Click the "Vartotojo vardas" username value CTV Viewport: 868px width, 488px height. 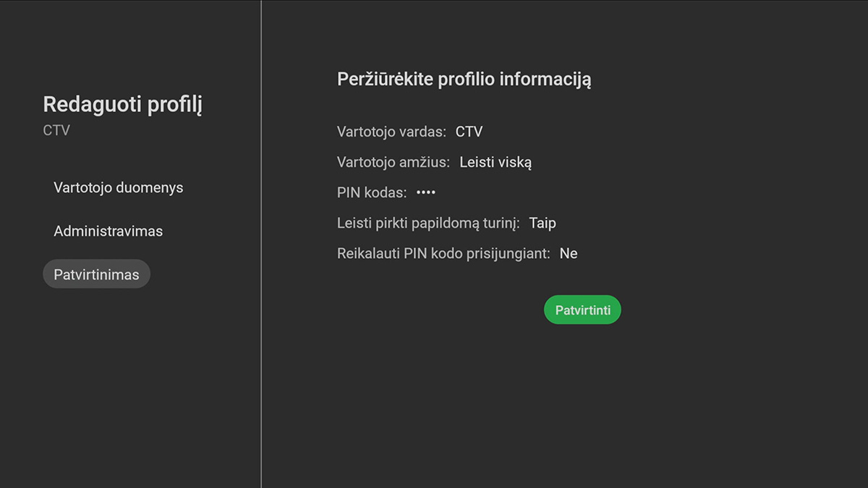click(469, 132)
